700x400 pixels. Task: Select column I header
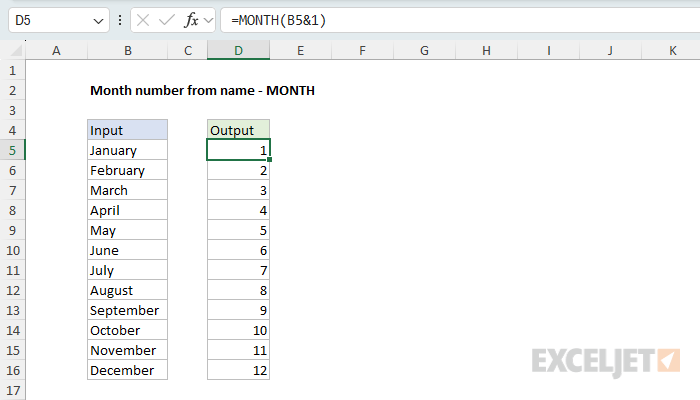coord(549,50)
